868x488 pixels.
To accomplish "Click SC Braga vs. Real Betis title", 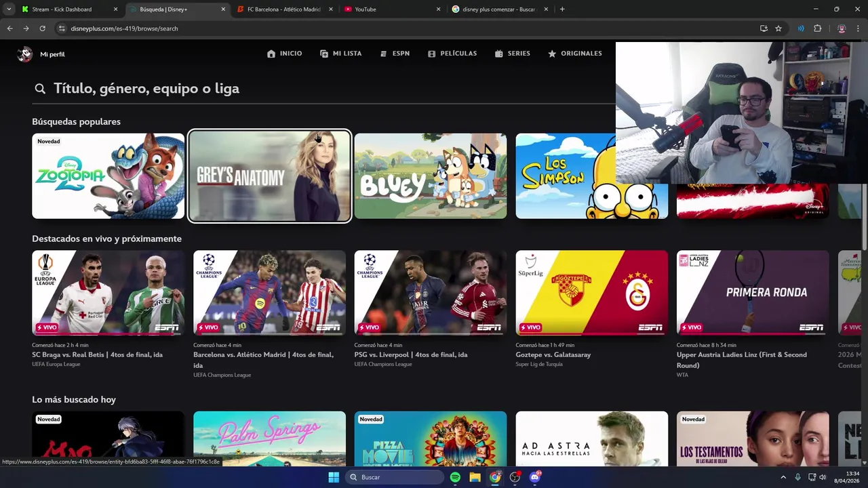I will coord(97,354).
